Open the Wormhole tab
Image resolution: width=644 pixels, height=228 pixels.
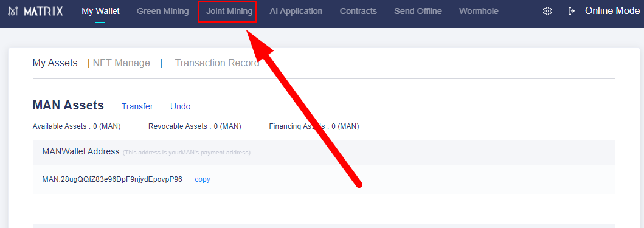[479, 11]
